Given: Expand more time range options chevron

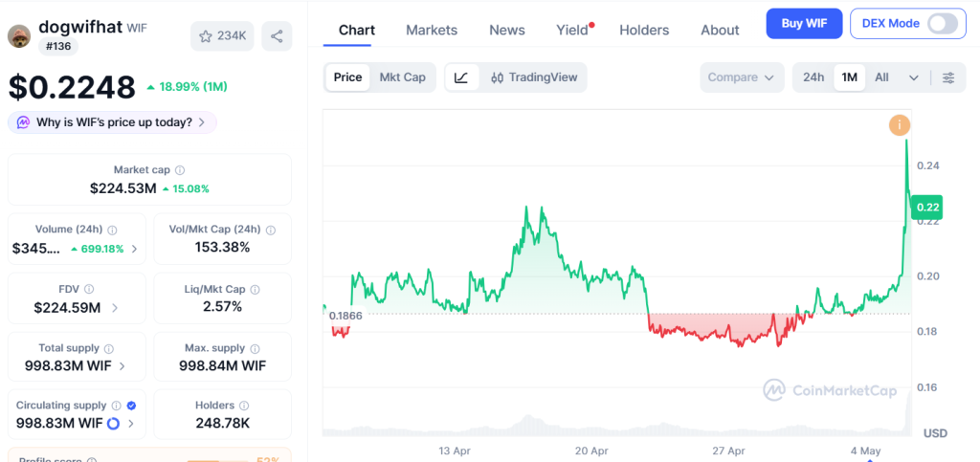Looking at the screenshot, I should (x=913, y=78).
